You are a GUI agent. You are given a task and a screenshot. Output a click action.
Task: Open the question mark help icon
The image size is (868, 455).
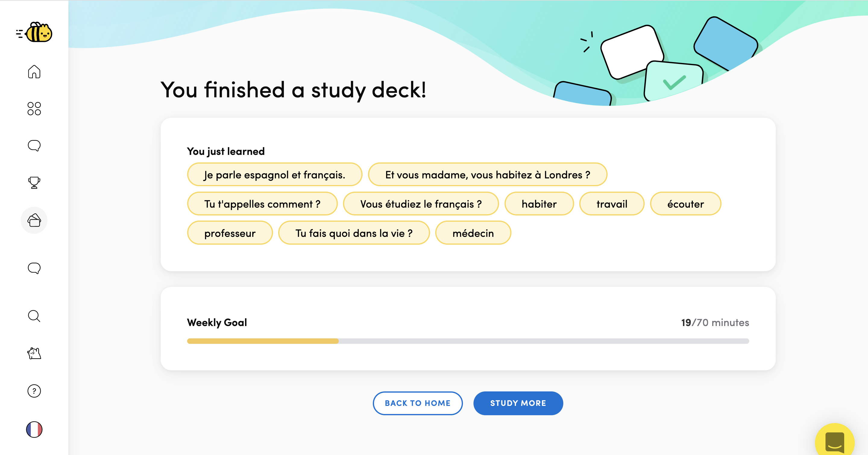(34, 391)
